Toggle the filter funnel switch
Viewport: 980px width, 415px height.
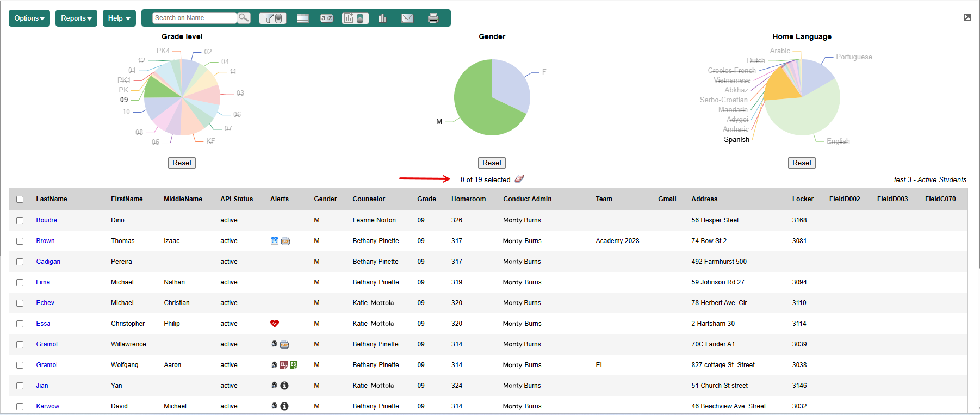pos(272,18)
